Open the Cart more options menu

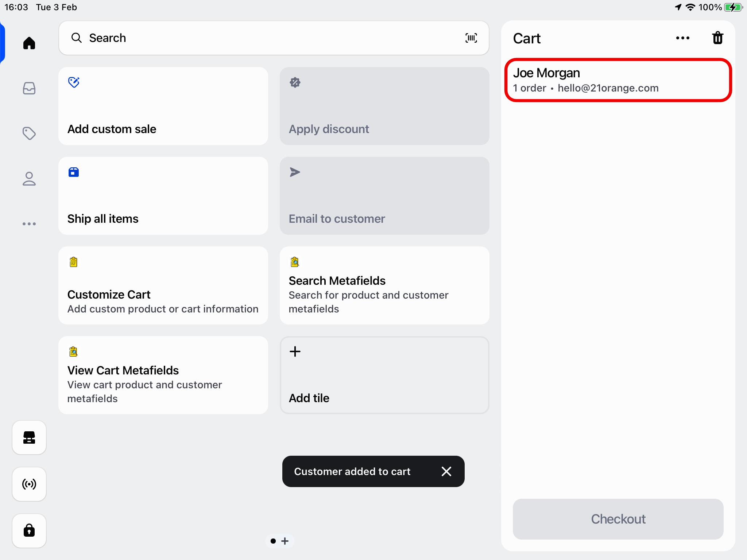(682, 38)
